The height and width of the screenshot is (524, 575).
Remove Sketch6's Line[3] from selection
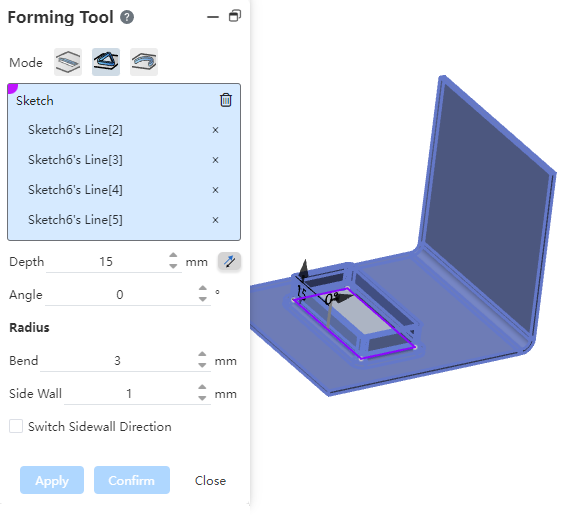[x=215, y=160]
